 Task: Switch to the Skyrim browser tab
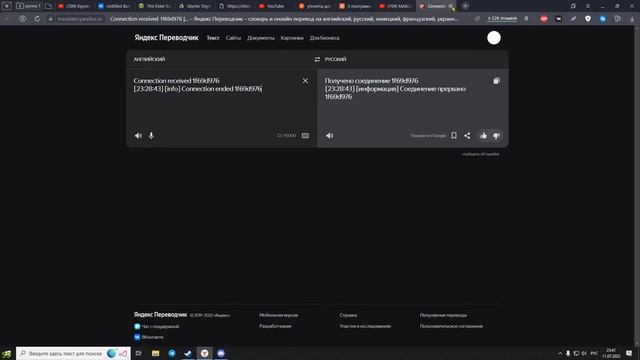click(x=194, y=6)
